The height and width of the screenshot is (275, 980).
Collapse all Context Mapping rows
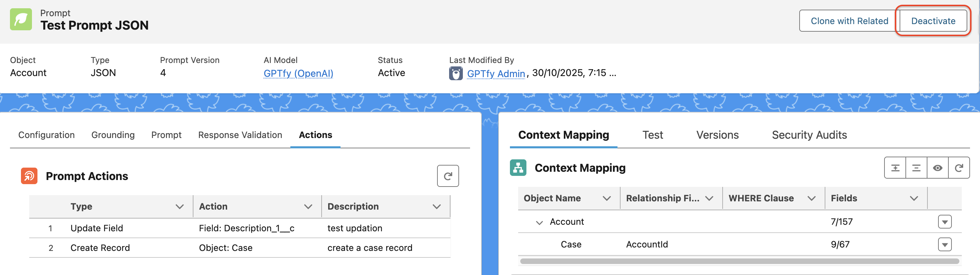pos(916,168)
